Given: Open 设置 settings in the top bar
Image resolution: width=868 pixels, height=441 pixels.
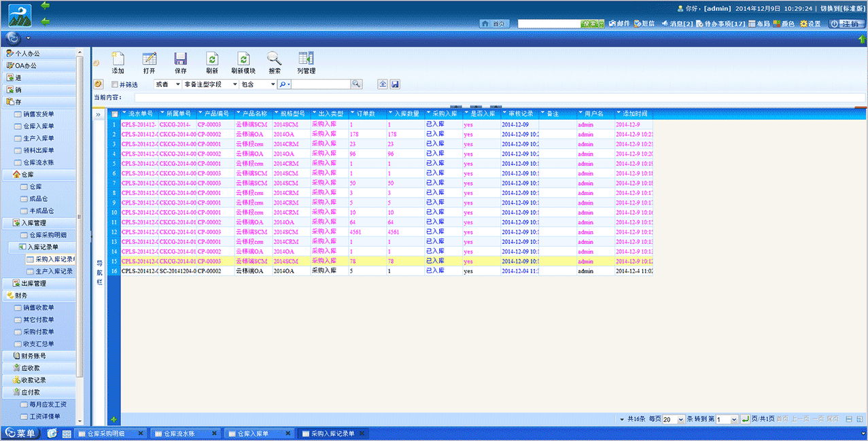Looking at the screenshot, I should pyautogui.click(x=810, y=24).
